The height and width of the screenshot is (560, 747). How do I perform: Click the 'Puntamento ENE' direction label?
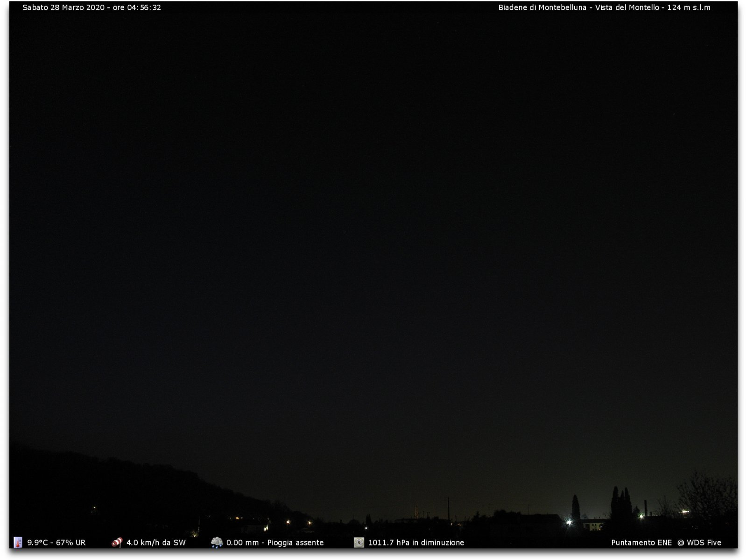(x=641, y=542)
